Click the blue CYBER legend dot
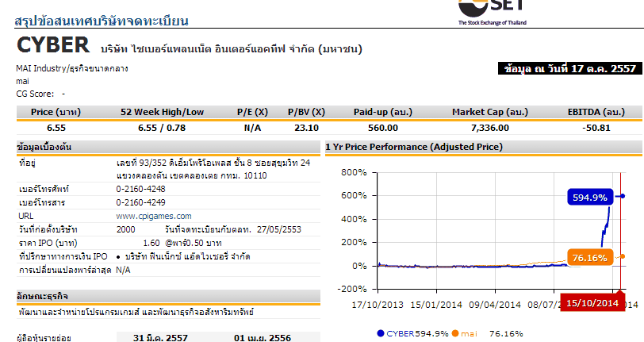 pyautogui.click(x=381, y=333)
